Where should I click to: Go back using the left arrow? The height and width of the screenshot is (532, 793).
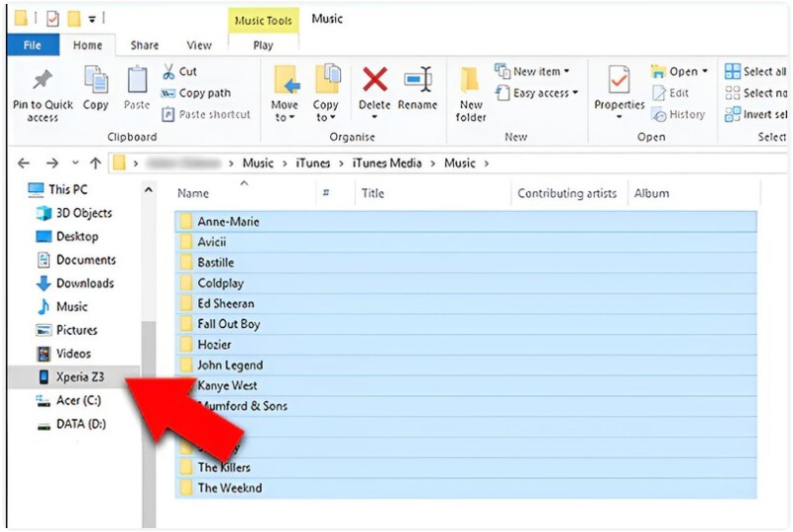pos(24,163)
